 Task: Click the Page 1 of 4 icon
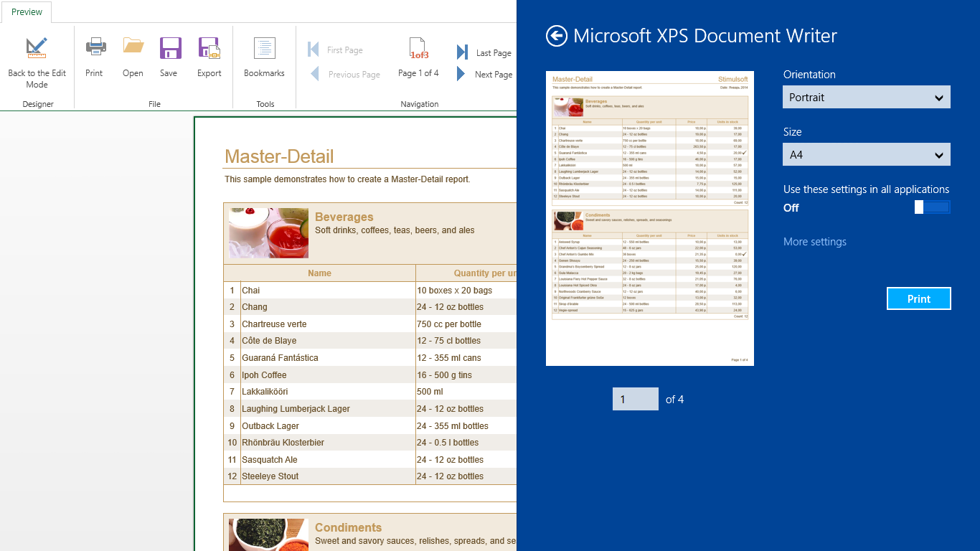pos(418,48)
